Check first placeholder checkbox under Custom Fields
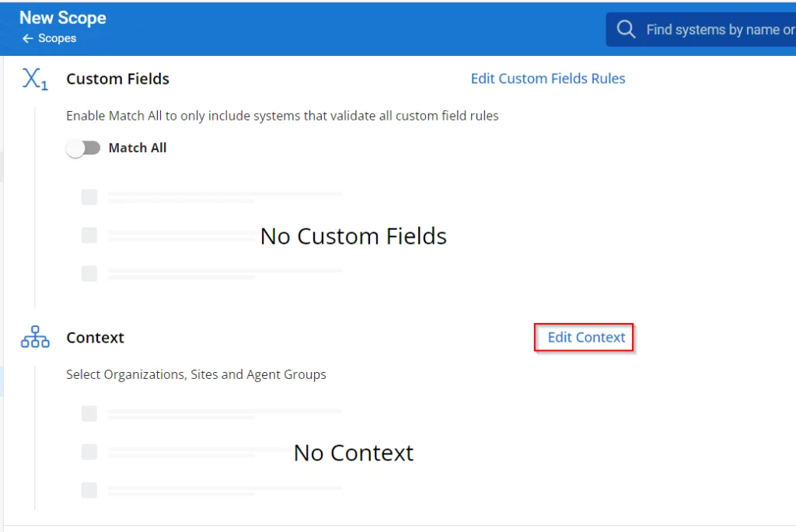The width and height of the screenshot is (796, 532). [89, 197]
